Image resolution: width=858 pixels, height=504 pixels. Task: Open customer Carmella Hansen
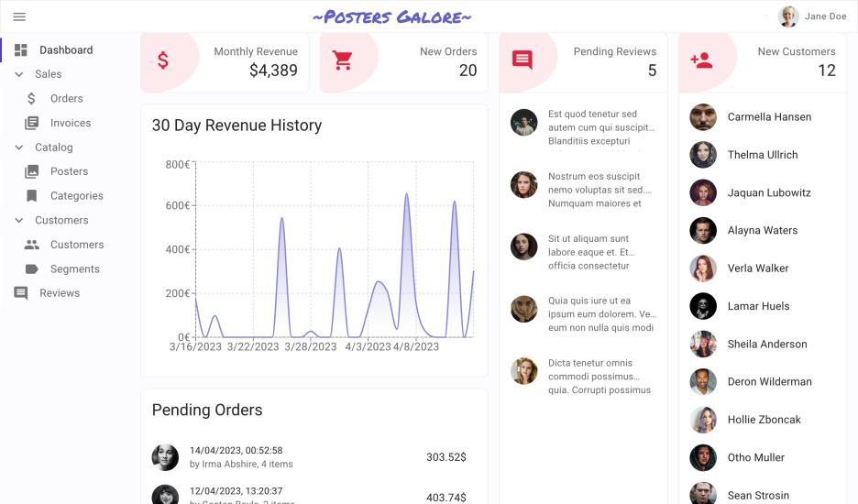(768, 117)
